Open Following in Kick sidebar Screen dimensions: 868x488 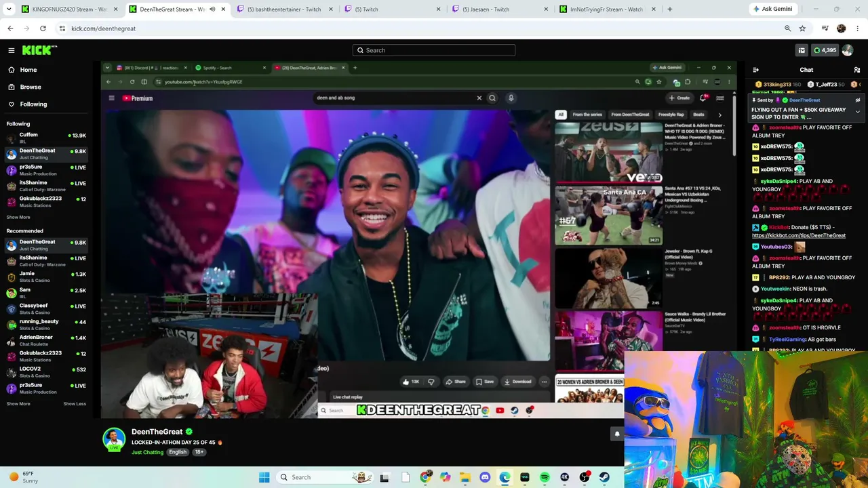[33, 104]
